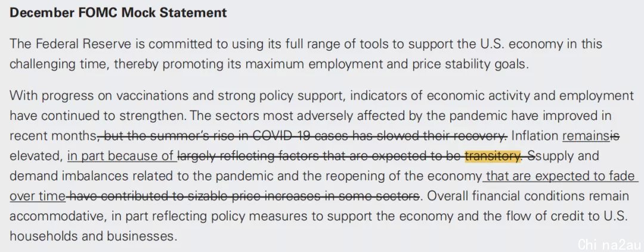This screenshot has height=252, width=644.
Task: Click the word 'elevated' at line start
Action: click(36, 156)
